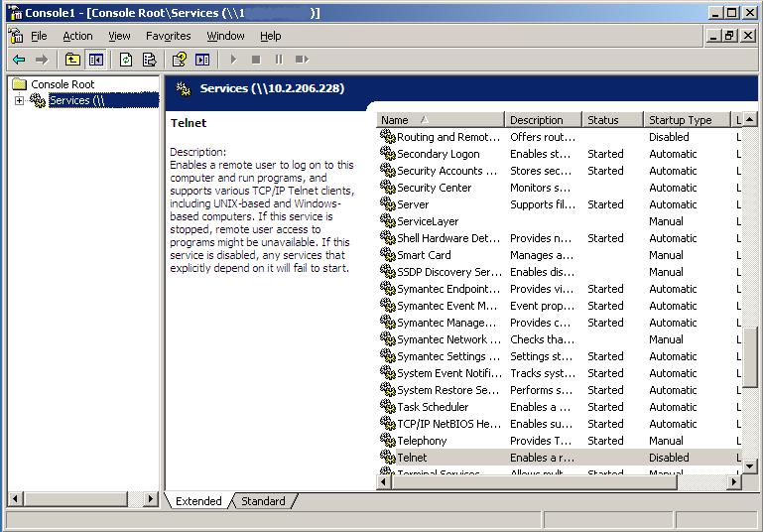Image resolution: width=763 pixels, height=532 pixels.
Task: Click the Stop Service square button
Action: 256,60
